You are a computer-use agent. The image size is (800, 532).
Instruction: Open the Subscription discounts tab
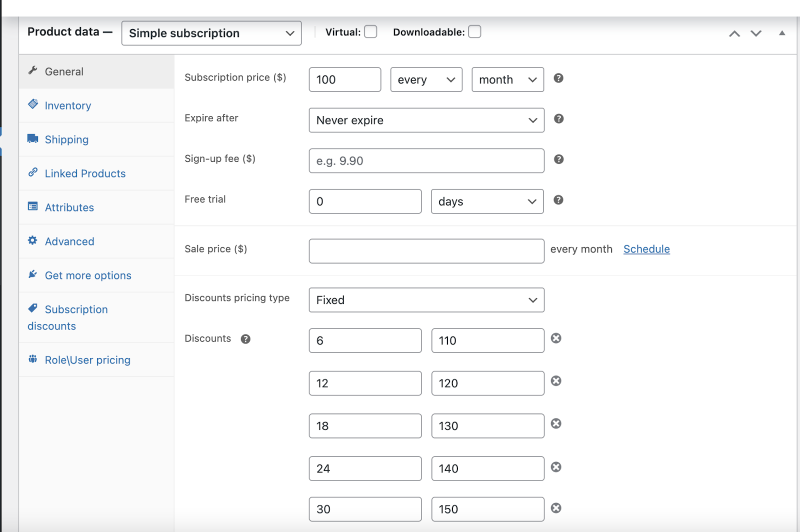tap(96, 317)
